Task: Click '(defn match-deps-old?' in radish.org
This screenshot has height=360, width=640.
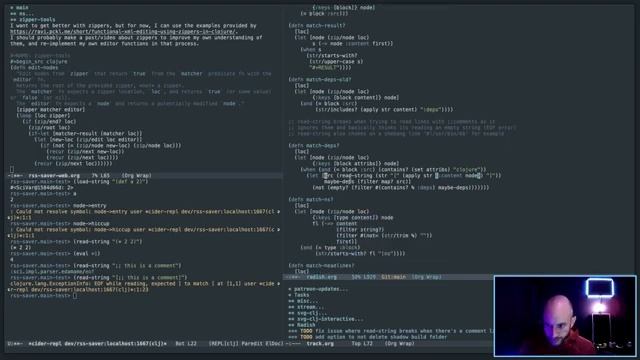Action: pos(320,80)
